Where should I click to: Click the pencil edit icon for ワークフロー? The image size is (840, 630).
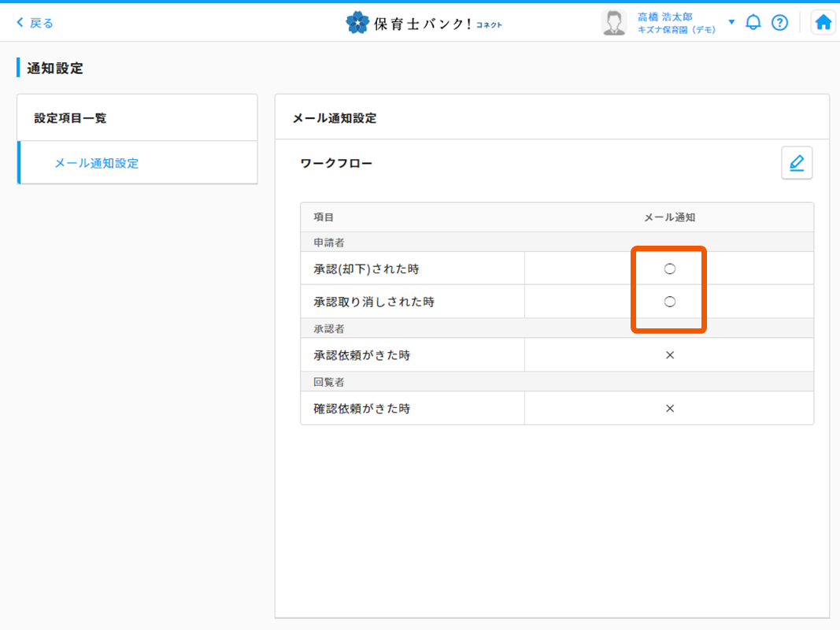pos(797,163)
